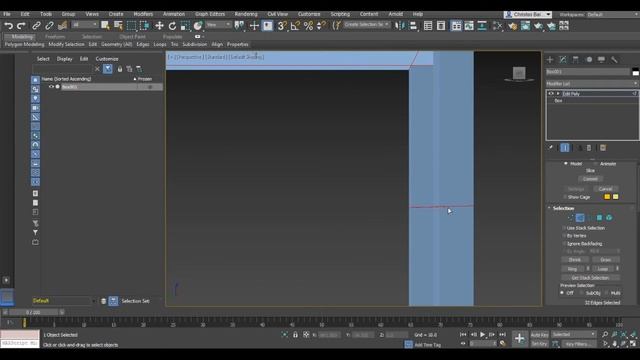Viewport: 640px width, 360px height.
Task: Click Get Stack Selection button
Action: tap(590, 278)
